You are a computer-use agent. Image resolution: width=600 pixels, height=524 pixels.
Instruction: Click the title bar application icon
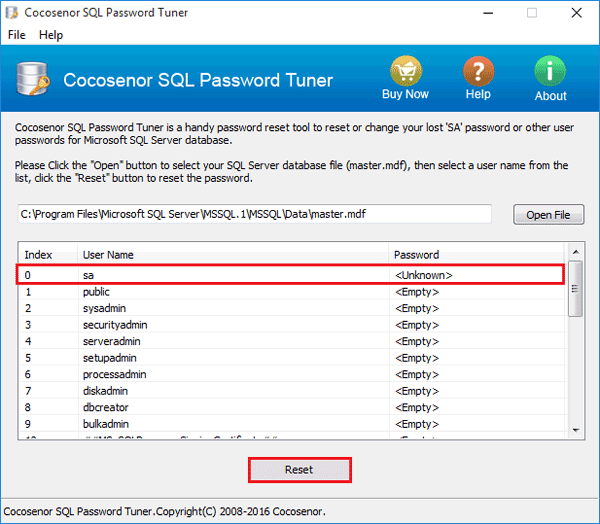coord(11,13)
